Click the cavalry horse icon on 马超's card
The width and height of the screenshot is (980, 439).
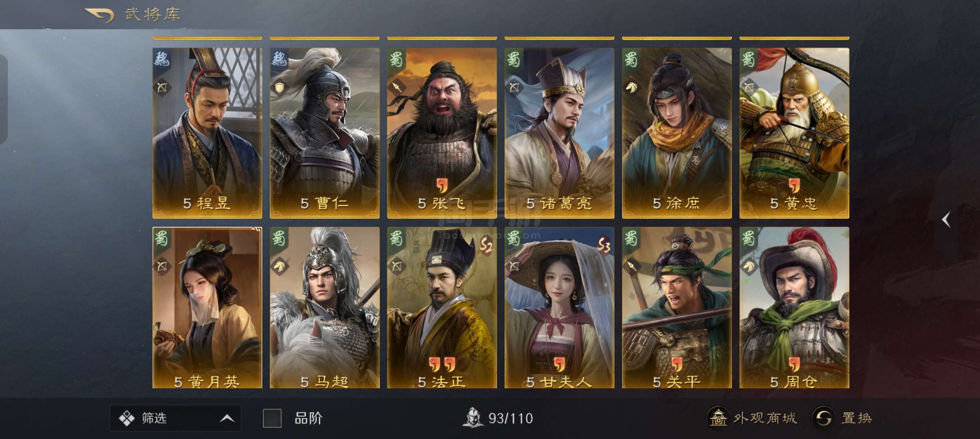[280, 266]
